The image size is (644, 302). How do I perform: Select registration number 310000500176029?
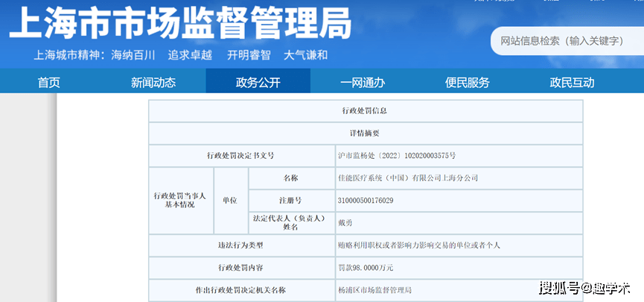point(365,201)
